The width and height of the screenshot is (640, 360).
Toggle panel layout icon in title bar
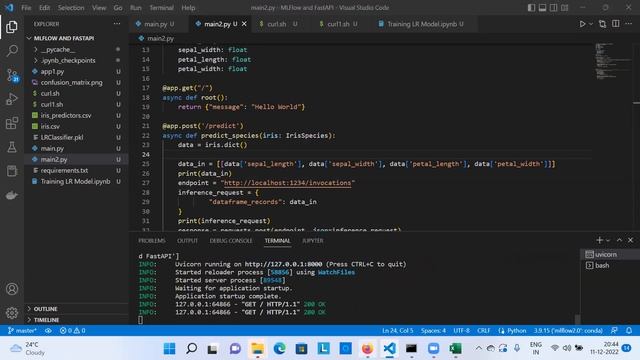click(x=542, y=8)
